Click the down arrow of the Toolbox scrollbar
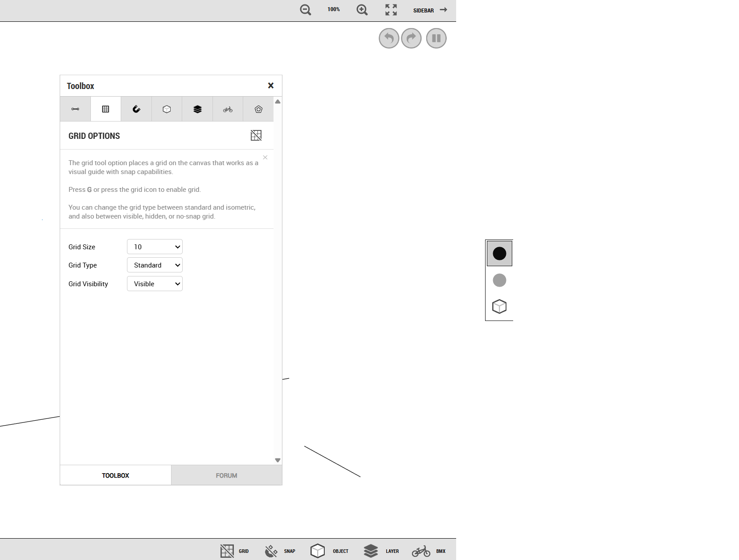The height and width of the screenshot is (560, 739). 278,460
